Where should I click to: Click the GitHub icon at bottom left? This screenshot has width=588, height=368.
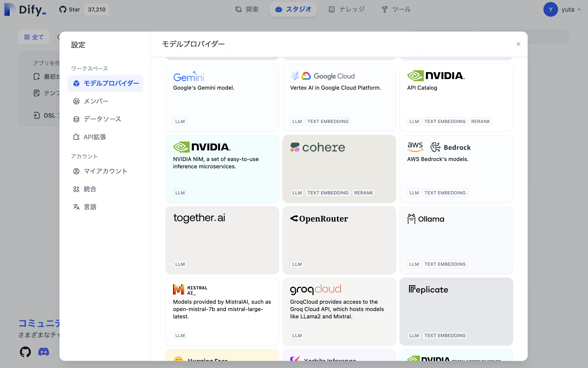point(25,352)
